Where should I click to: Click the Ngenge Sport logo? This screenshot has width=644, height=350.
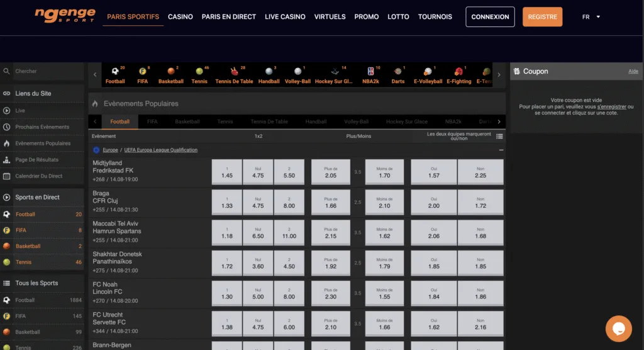(65, 15)
